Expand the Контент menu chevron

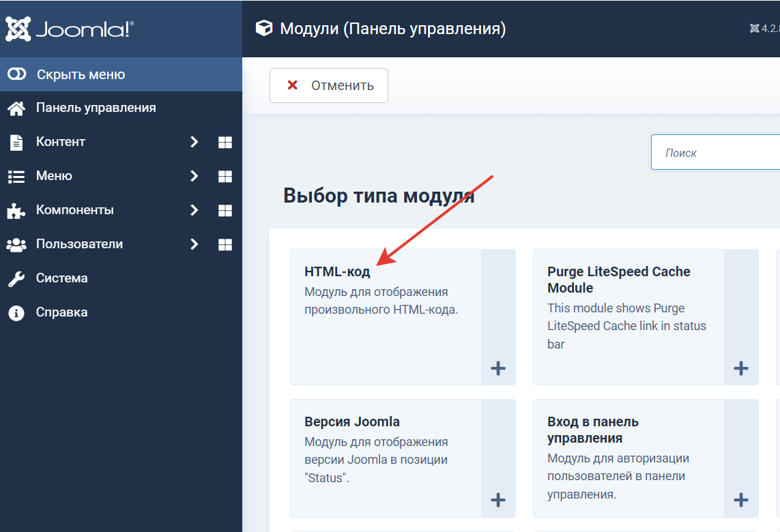(x=194, y=142)
